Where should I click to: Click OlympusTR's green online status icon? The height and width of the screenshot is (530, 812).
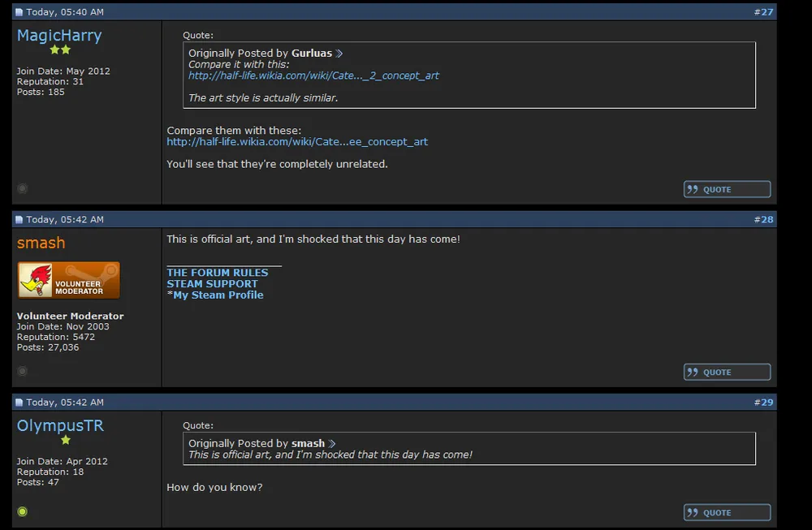pos(23,511)
